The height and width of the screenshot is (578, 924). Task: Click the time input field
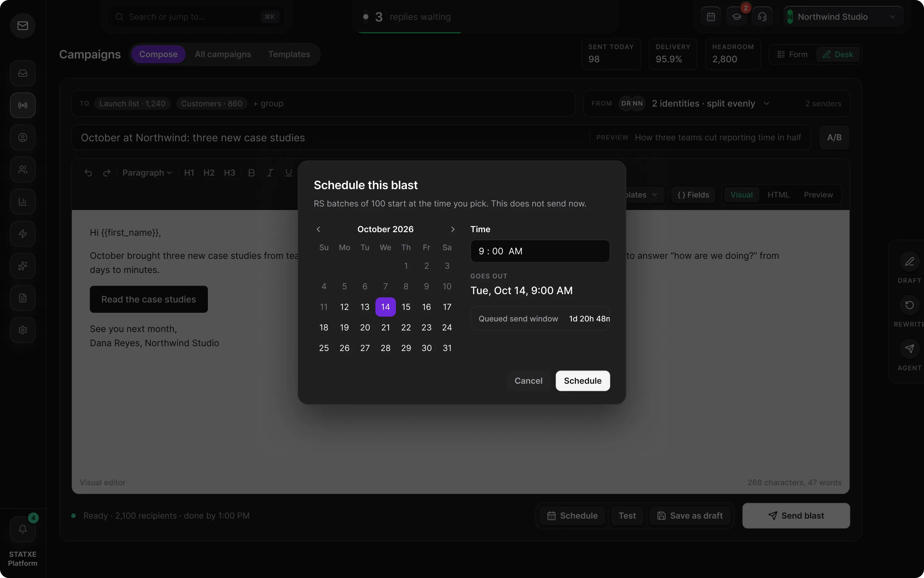540,251
